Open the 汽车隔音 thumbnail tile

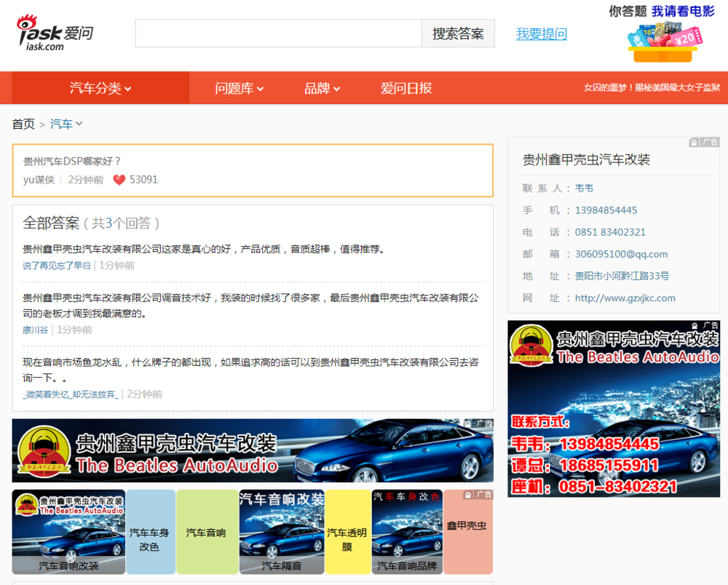(x=281, y=532)
